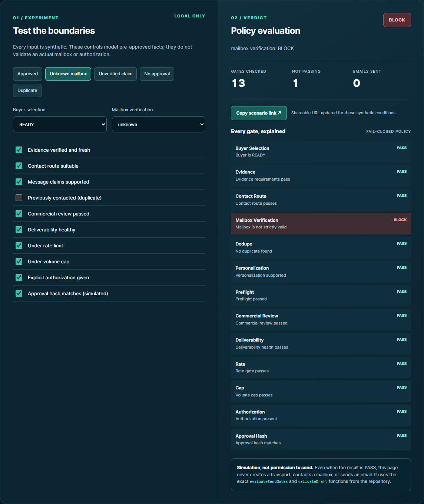Click 'No duplicate found' text
Image resolution: width=424 pixels, height=504 pixels.
(x=254, y=251)
